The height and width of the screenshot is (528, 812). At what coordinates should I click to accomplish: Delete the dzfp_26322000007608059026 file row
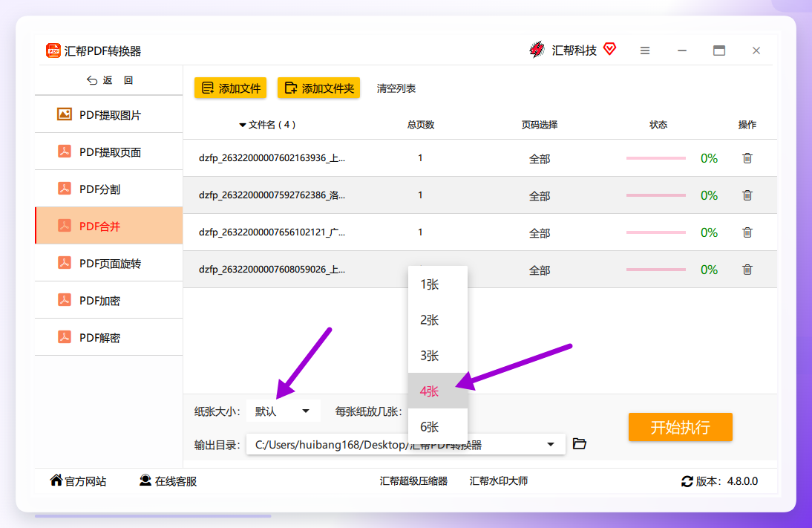click(747, 270)
